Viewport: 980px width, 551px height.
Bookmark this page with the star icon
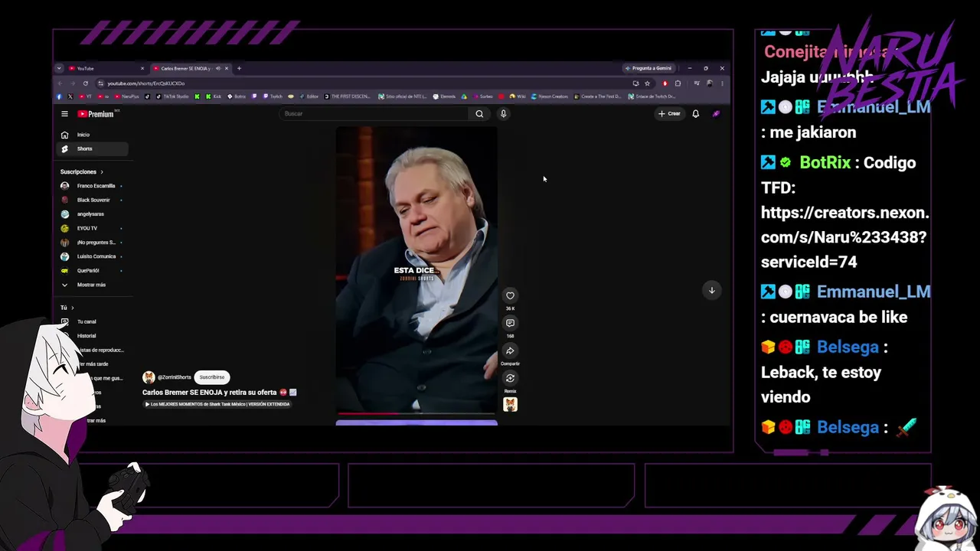click(x=647, y=83)
